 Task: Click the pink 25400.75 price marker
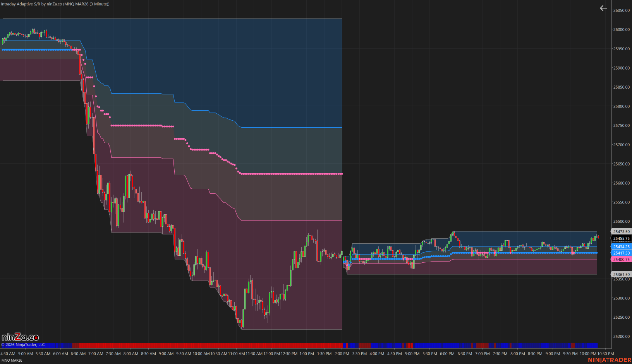click(x=621, y=260)
